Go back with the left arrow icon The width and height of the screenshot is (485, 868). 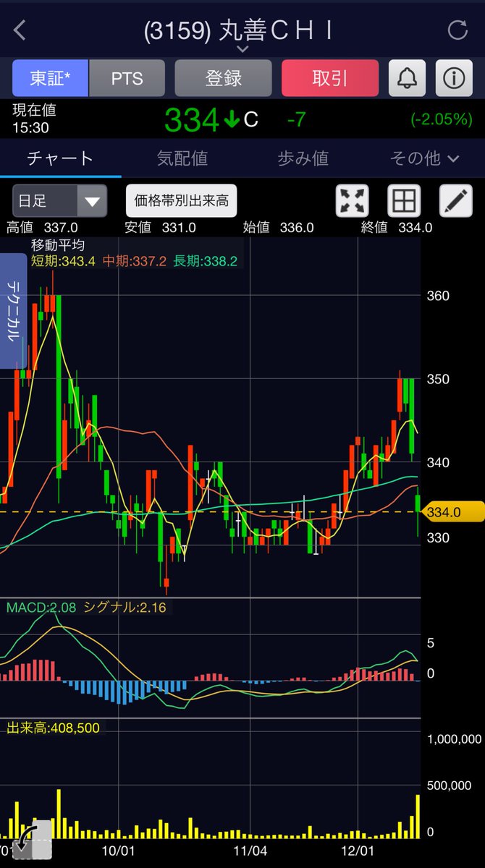click(20, 30)
